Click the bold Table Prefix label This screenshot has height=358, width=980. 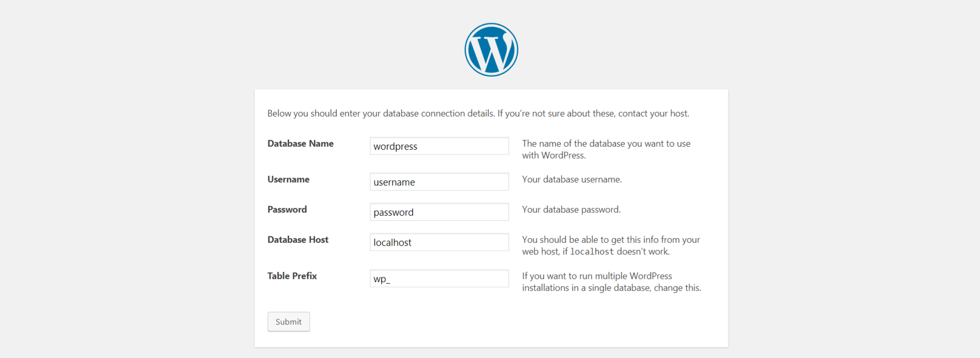292,276
